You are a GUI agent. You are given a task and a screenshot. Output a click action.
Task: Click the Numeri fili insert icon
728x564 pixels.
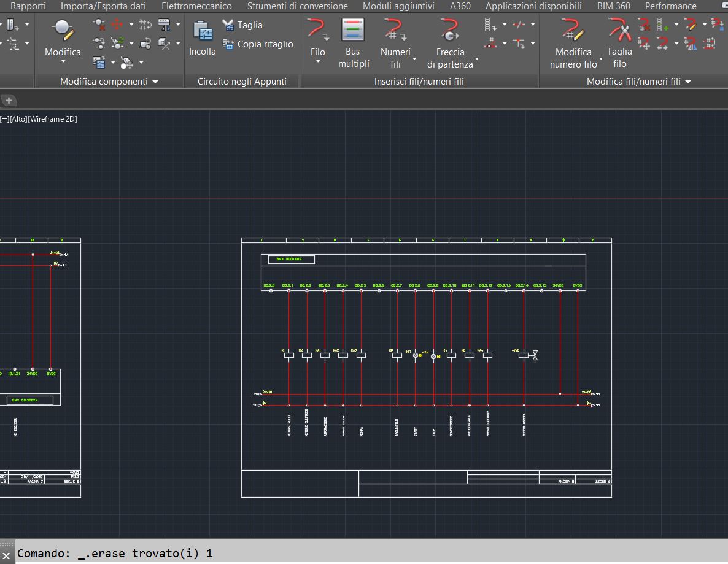tap(395, 29)
